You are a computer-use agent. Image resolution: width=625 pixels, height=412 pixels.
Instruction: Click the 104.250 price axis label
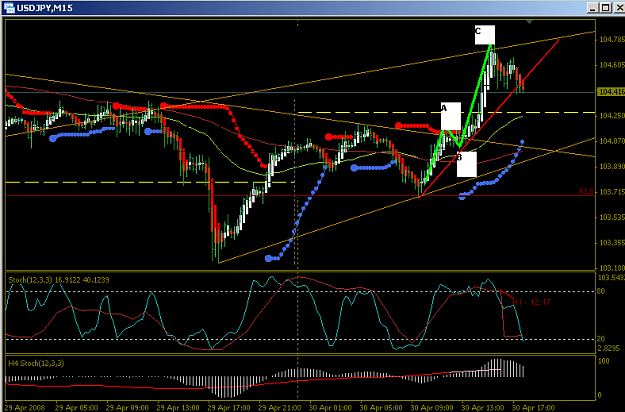pos(612,116)
